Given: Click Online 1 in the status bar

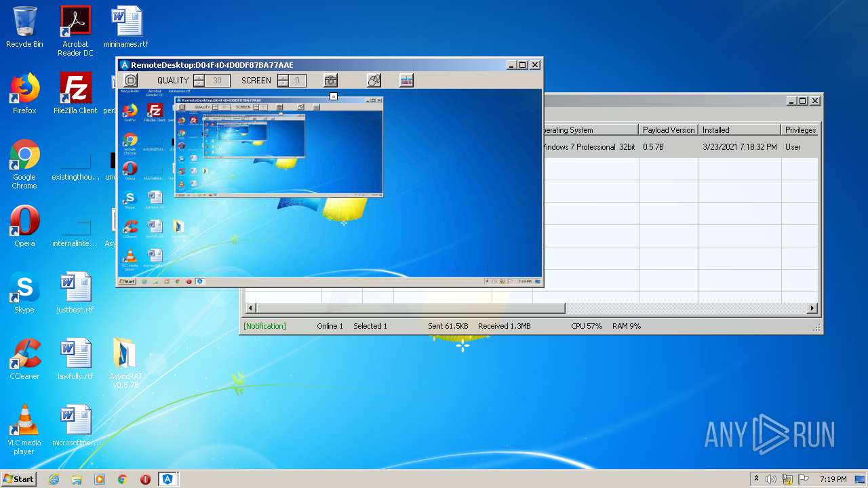Looking at the screenshot, I should 330,326.
